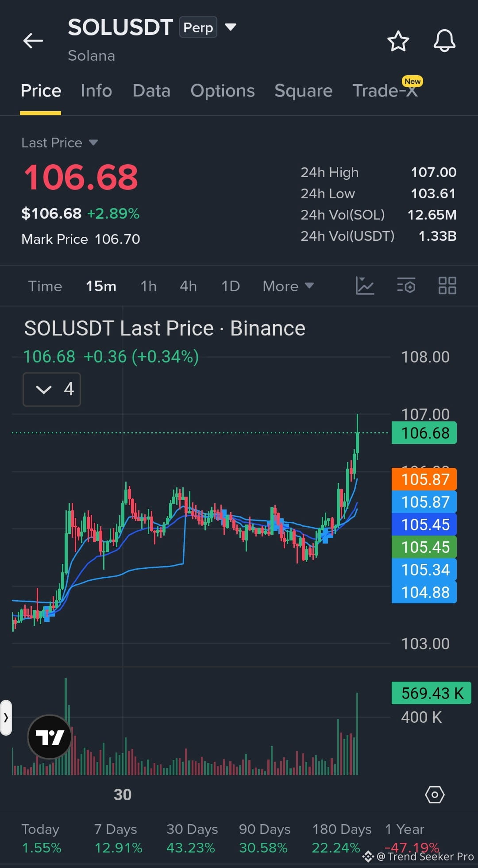Tap the TradingView logo badge
Screen dimensions: 478x868
click(50, 737)
